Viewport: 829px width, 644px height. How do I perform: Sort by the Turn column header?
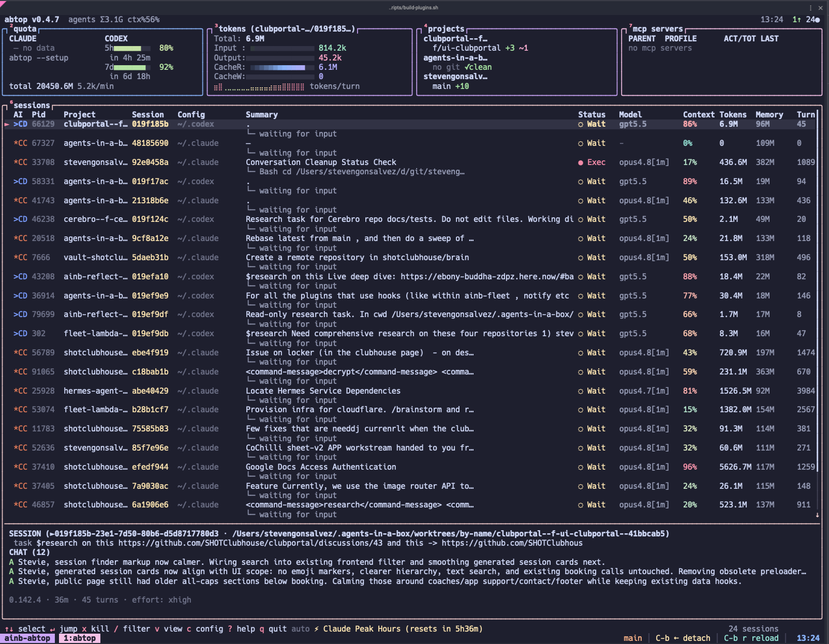click(806, 115)
